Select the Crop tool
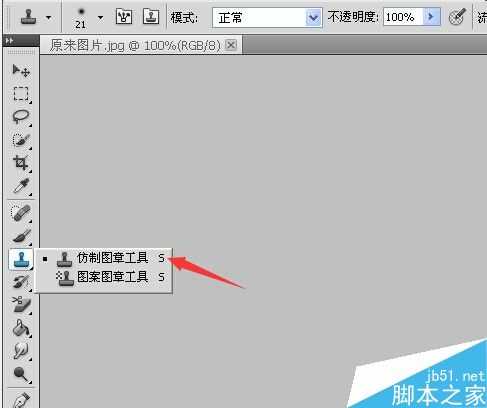 tap(21, 163)
